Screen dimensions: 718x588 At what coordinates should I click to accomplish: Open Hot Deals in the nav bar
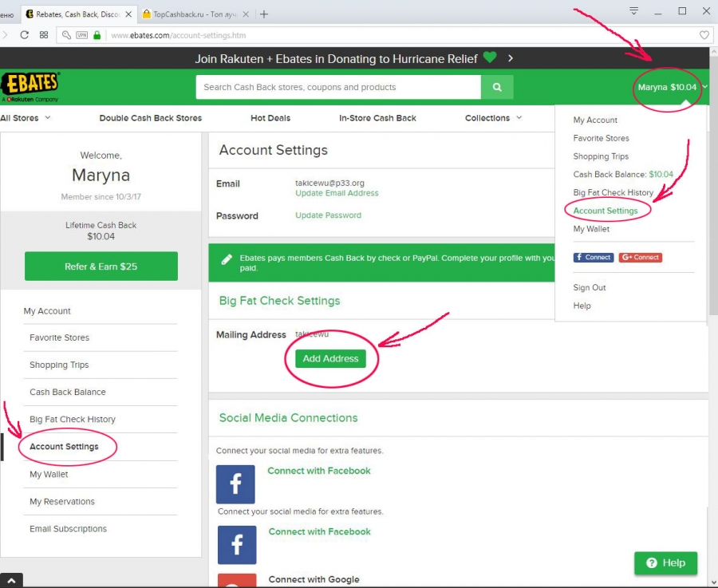270,118
